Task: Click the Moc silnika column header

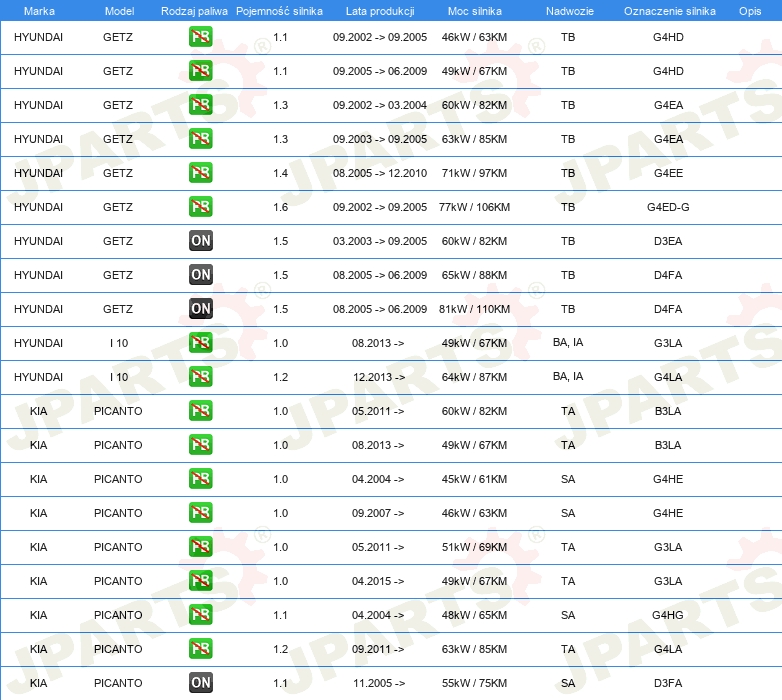Action: [x=474, y=11]
